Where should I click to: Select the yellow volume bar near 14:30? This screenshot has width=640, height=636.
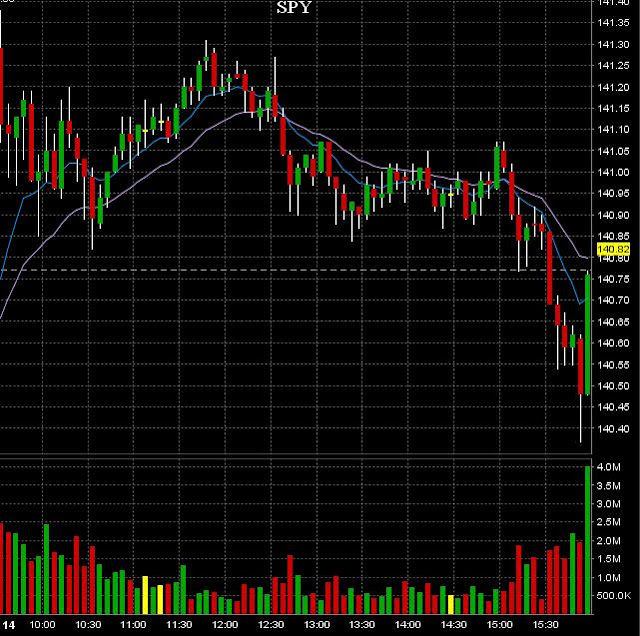[x=451, y=604]
